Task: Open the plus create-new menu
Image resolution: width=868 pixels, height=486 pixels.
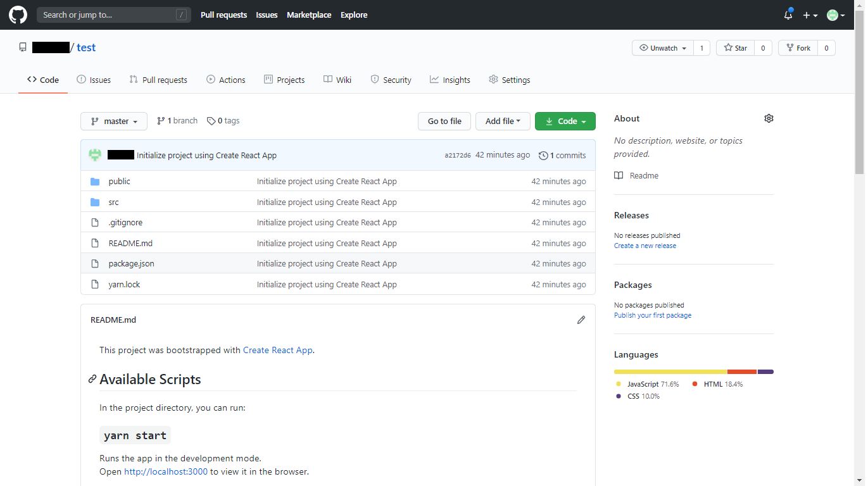Action: click(x=810, y=15)
